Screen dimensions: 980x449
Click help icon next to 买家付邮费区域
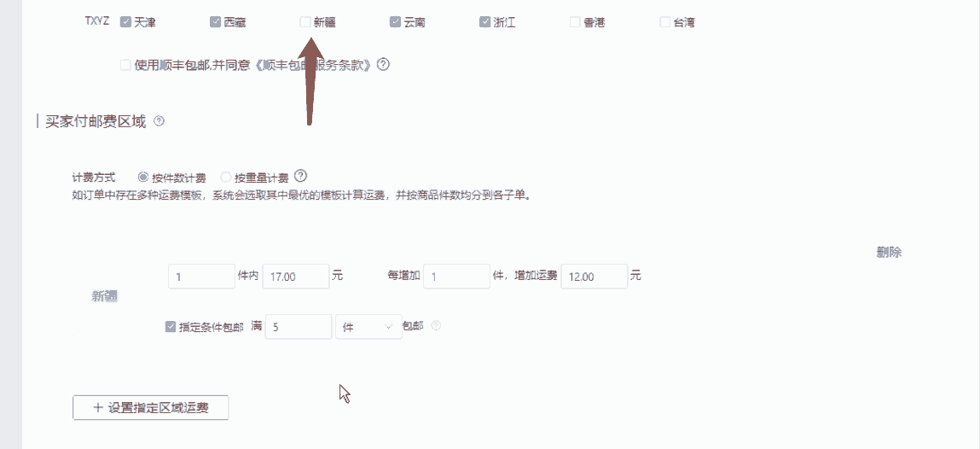point(159,121)
